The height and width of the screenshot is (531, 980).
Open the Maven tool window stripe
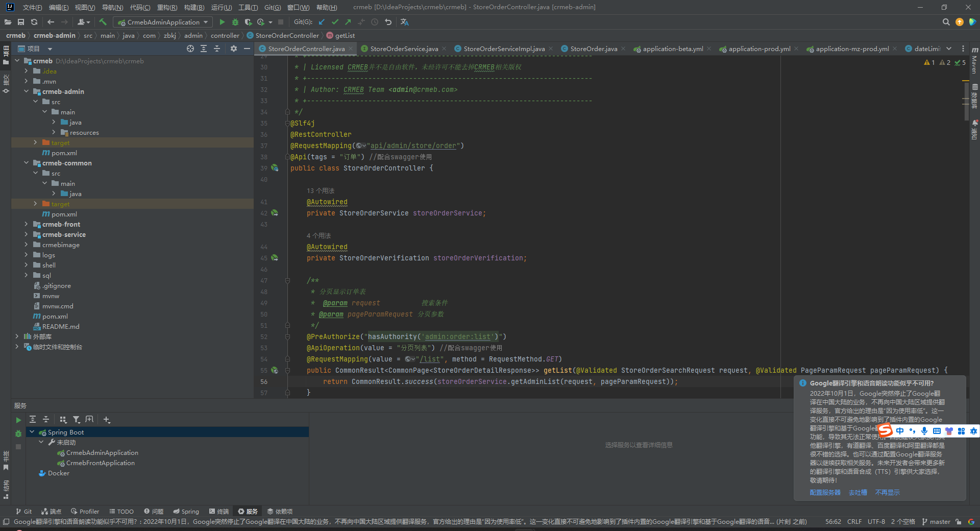974,61
